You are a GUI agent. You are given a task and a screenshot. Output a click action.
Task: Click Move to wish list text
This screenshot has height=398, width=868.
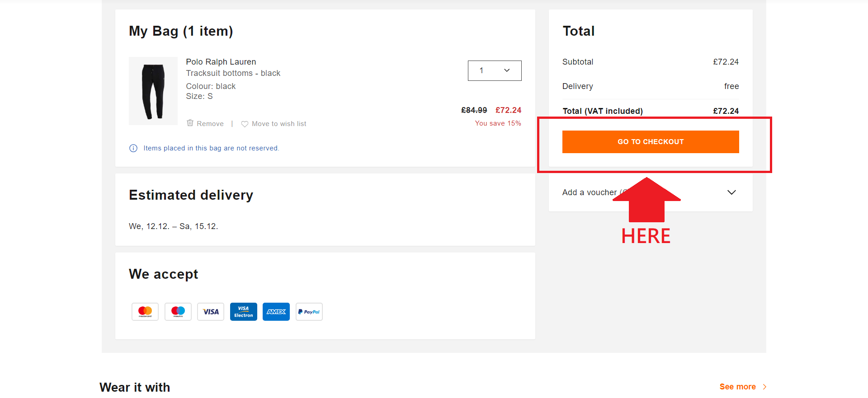point(279,124)
